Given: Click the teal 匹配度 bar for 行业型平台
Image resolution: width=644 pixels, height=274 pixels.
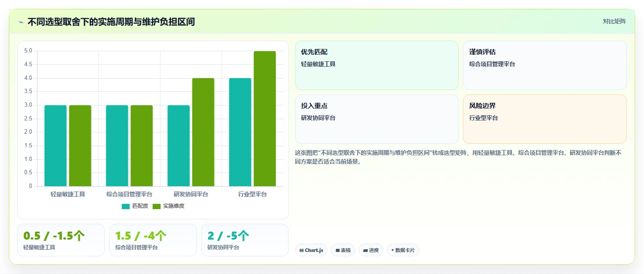Looking at the screenshot, I should click(240, 132).
